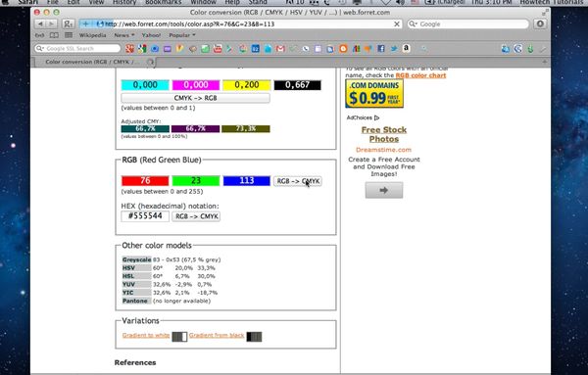Viewport: 588px width, 375px height.
Task: Click the Twitter bird icon in the toolbar
Action: click(x=393, y=49)
